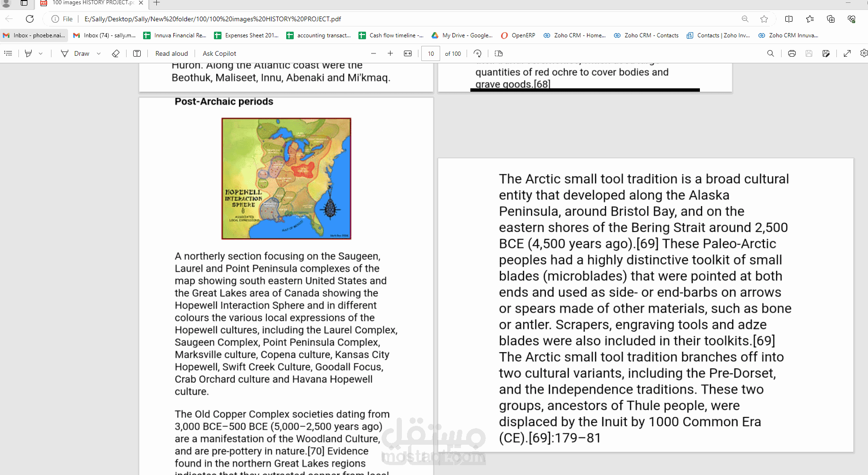This screenshot has height=475, width=868.
Task: Open Expenses Sheet 201... bookmark
Action: (247, 35)
